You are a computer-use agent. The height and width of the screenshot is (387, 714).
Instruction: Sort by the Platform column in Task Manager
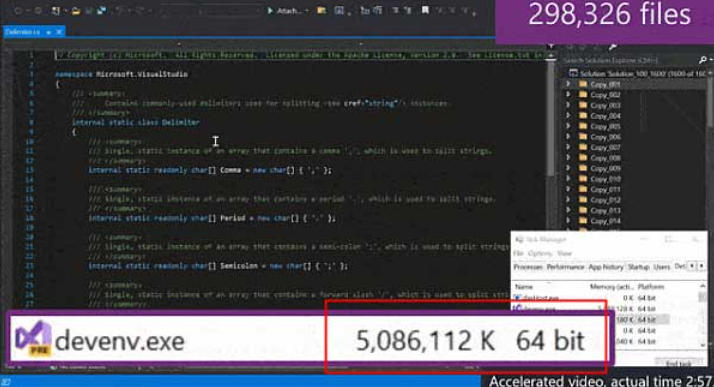[x=651, y=287]
